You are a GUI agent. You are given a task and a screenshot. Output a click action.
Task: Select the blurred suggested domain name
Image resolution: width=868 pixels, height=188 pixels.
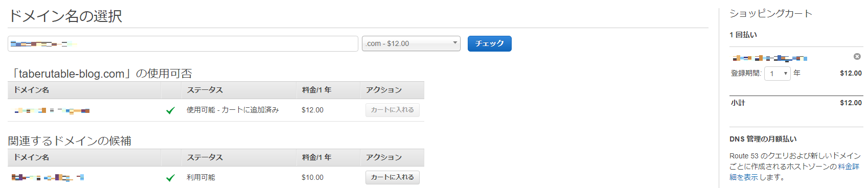coord(48,177)
